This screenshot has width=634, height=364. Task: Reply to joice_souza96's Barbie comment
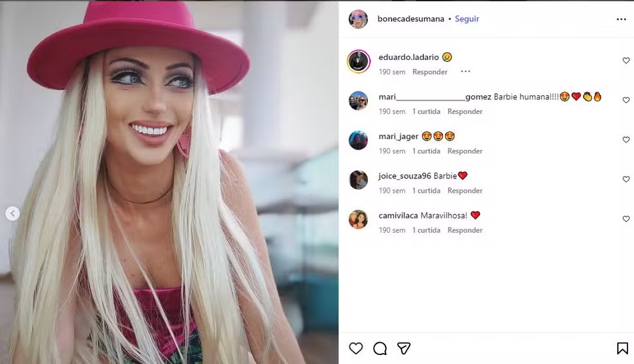click(465, 191)
